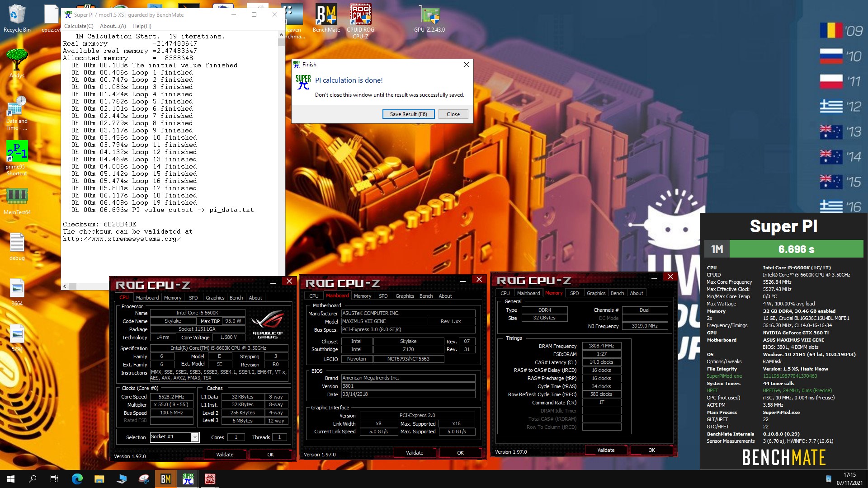Click the Checksum: 6E28B40E line
The height and width of the screenshot is (488, 868).
(x=99, y=224)
